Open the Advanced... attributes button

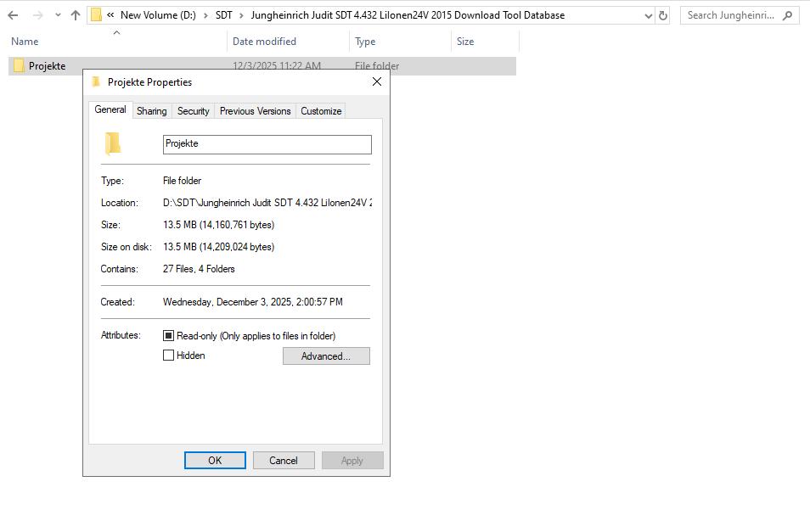point(326,356)
